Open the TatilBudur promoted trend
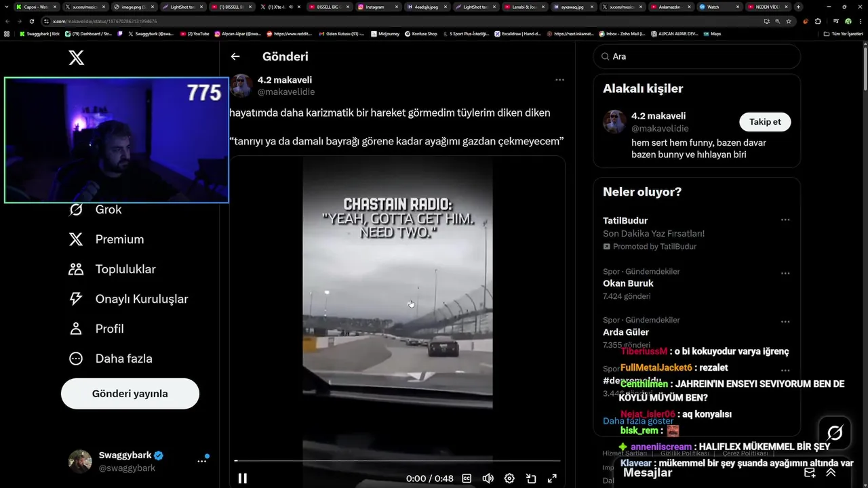Screen dimensions: 868x488 point(625,221)
